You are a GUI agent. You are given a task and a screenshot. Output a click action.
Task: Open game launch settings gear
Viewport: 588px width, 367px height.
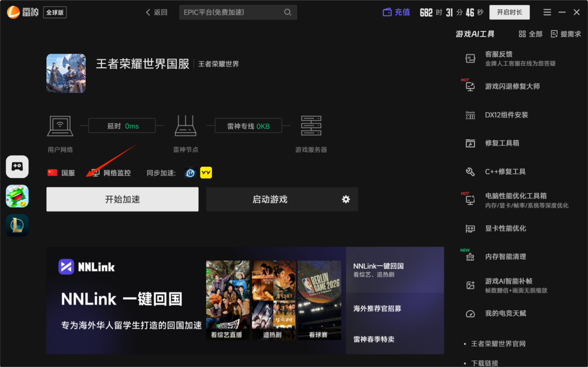coord(346,199)
